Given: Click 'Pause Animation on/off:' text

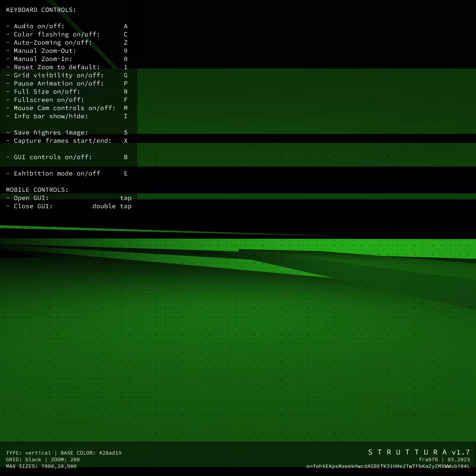Looking at the screenshot, I should [x=59, y=84].
